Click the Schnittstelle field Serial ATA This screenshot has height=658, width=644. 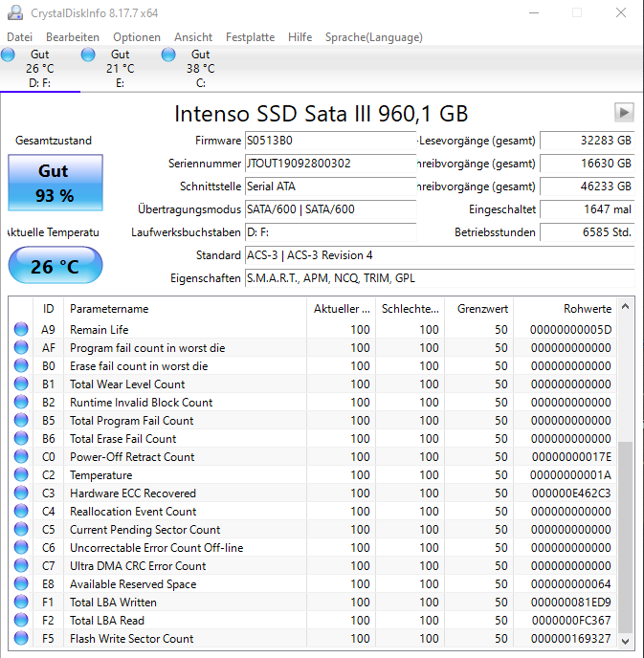click(x=330, y=186)
